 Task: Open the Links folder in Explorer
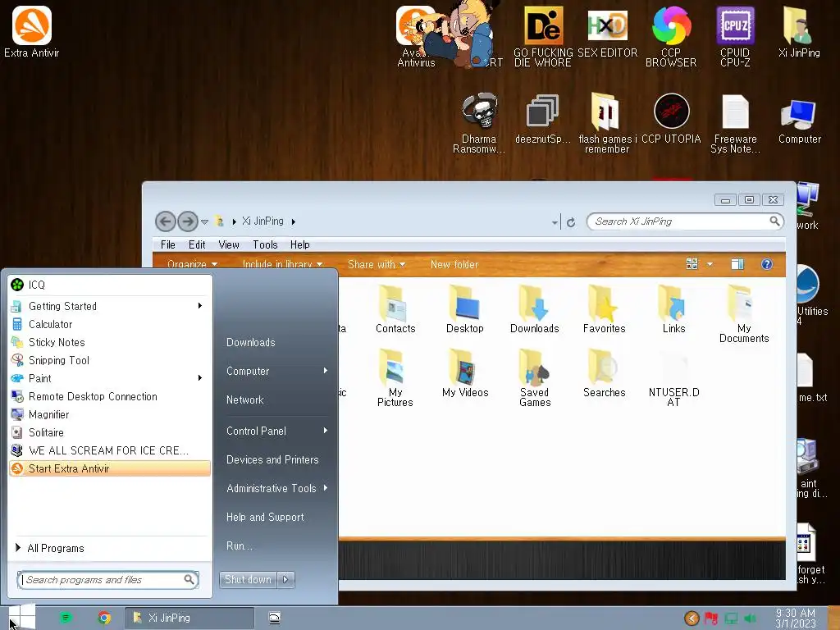(674, 309)
